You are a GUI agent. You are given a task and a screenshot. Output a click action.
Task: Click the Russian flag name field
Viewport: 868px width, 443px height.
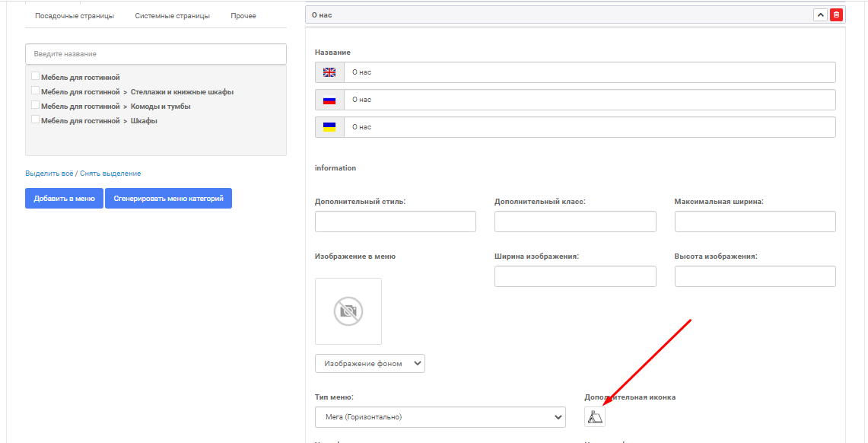coord(590,100)
